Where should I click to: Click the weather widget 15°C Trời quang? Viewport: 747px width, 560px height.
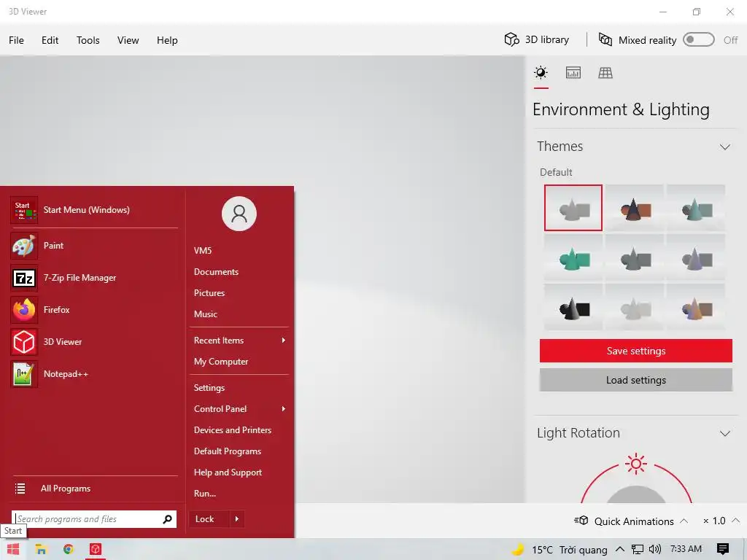[x=560, y=550]
